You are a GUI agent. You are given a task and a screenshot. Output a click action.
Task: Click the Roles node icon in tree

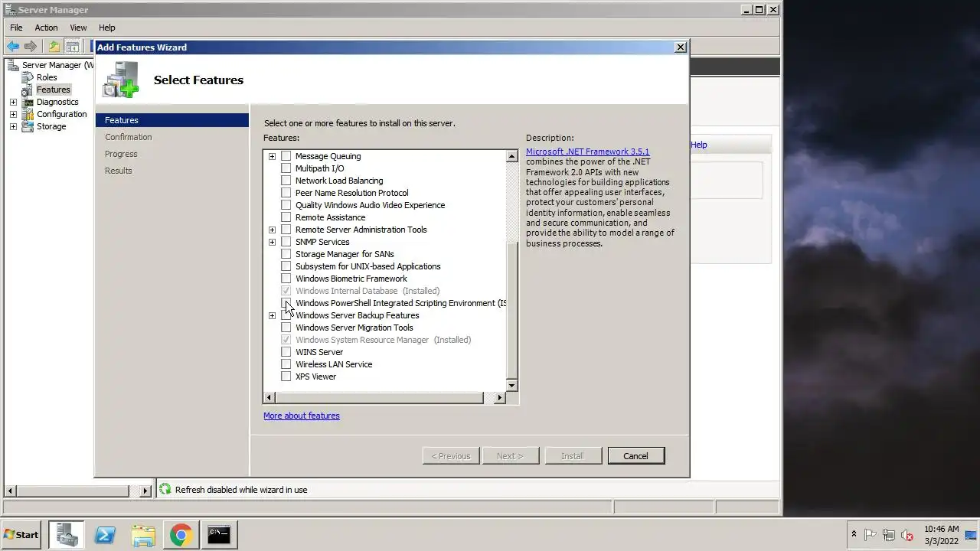[28, 77]
